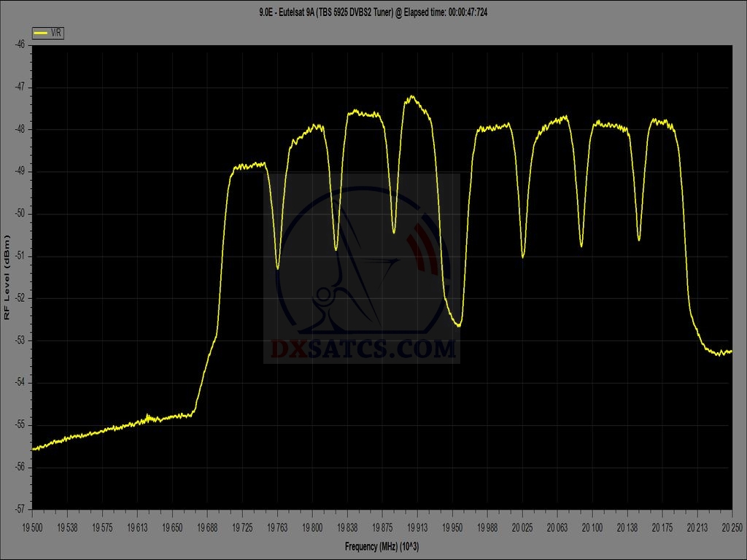
Task: Click the yellow V/R legend color swatch
Action: point(41,33)
